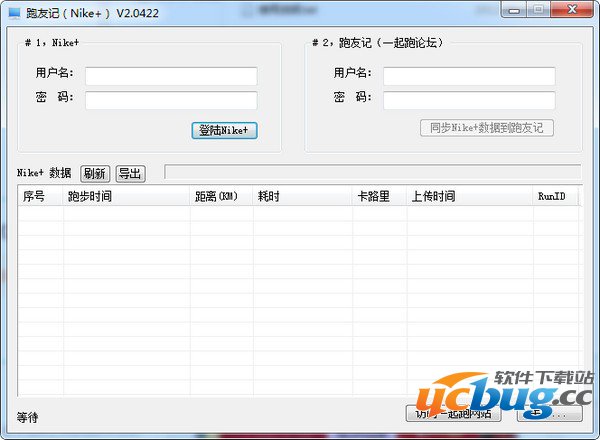Focus the Nike+ 密码 password field
Screen dimensions: 600x440
(171, 100)
